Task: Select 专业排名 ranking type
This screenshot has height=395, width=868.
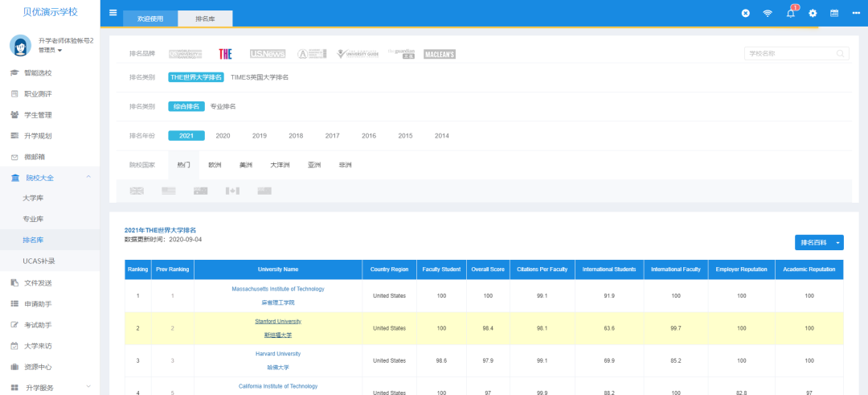Action: click(223, 106)
